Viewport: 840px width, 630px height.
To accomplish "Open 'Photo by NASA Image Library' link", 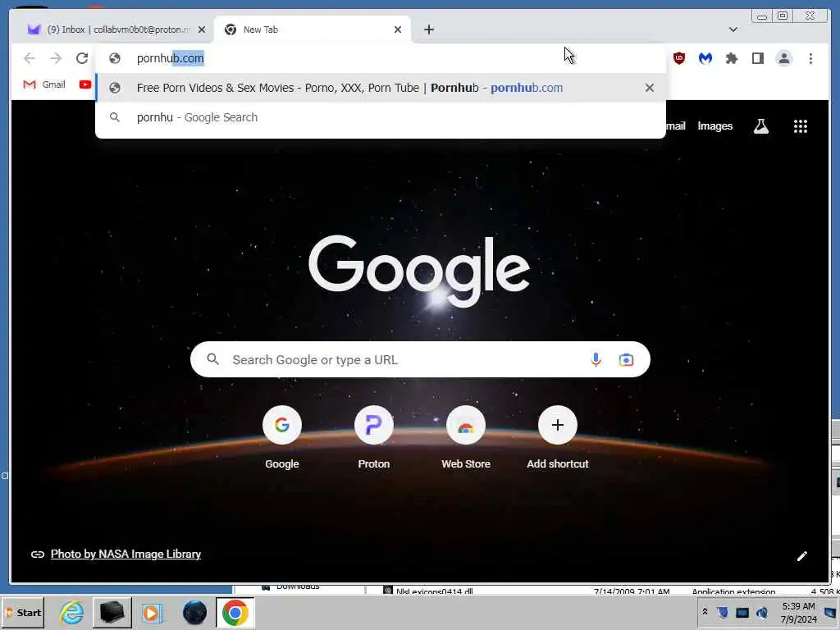I will point(126,554).
